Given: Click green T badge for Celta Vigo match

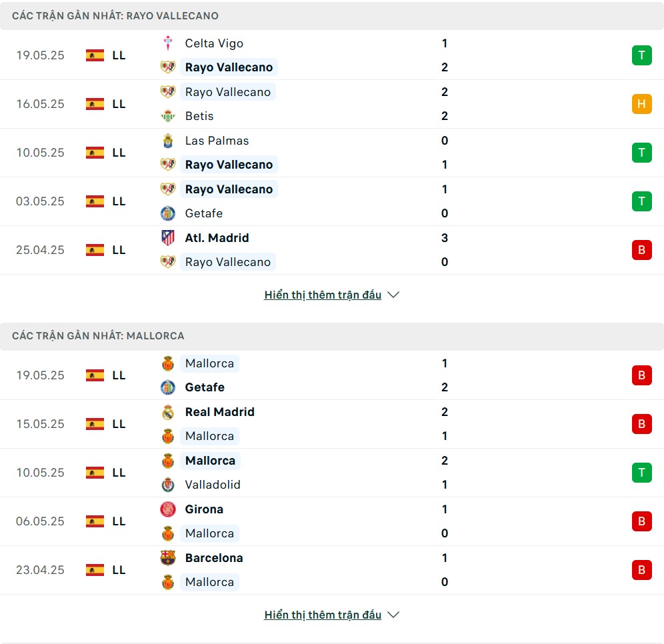Looking at the screenshot, I should point(641,55).
